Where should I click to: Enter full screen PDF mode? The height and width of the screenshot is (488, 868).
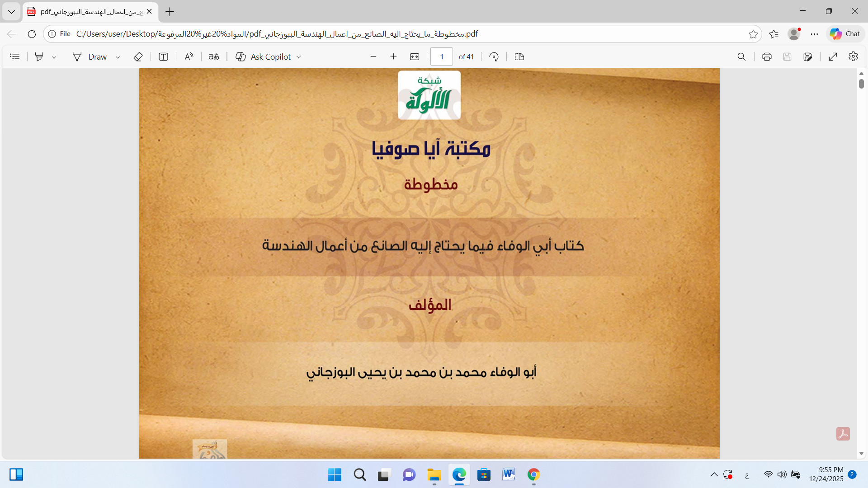point(833,56)
